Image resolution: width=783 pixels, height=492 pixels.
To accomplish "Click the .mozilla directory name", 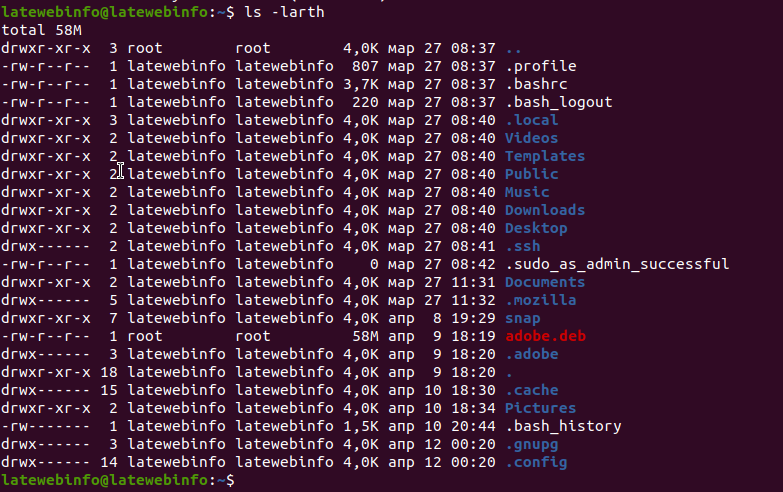I will click(x=540, y=300).
